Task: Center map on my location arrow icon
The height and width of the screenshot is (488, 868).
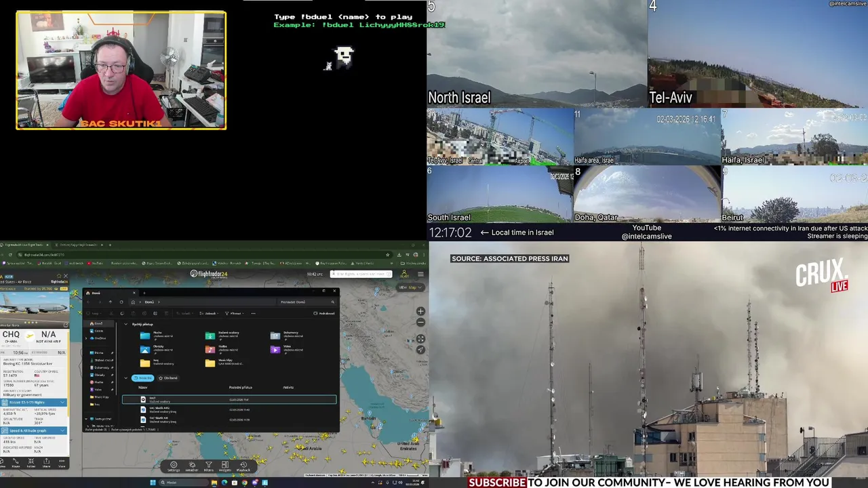Action: [x=420, y=350]
